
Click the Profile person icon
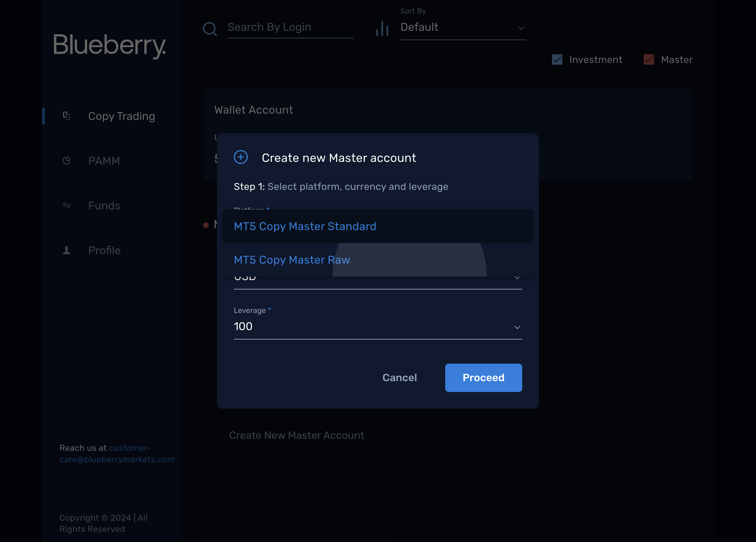(66, 250)
